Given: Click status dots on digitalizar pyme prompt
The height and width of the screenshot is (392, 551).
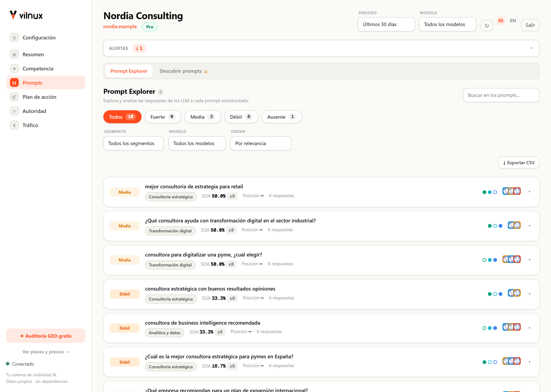Looking at the screenshot, I should click(x=490, y=260).
